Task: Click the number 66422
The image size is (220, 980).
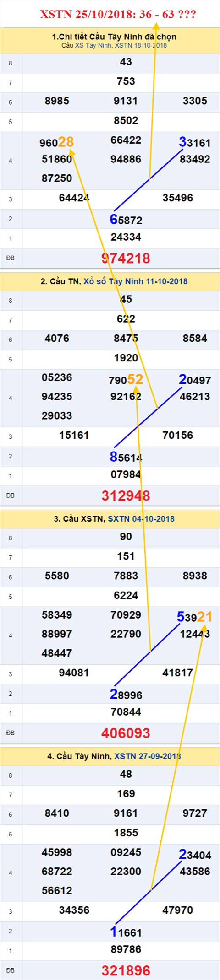Action: coord(126,140)
